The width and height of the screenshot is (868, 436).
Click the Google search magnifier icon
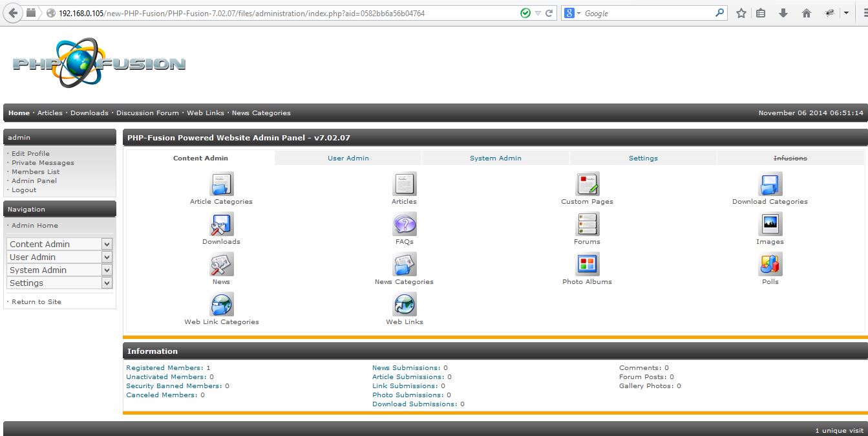[719, 13]
